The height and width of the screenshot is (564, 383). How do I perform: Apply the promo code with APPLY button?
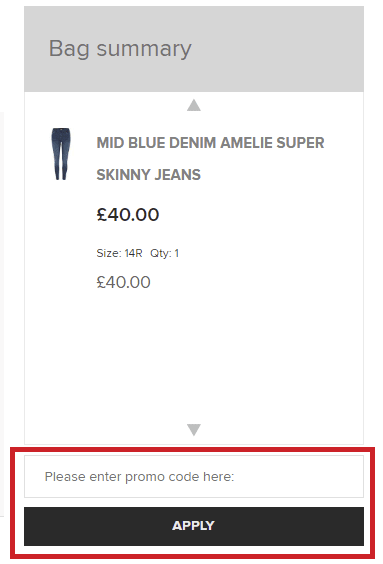click(x=194, y=526)
